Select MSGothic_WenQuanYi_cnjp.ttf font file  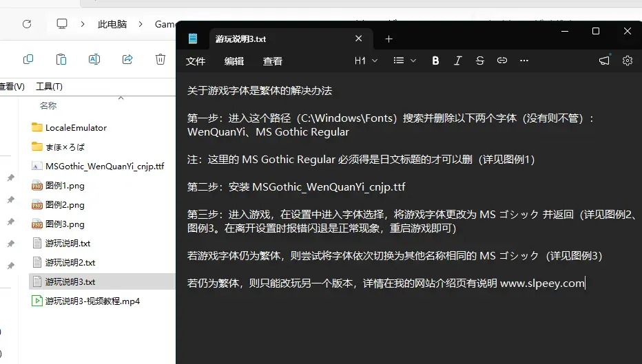click(105, 166)
